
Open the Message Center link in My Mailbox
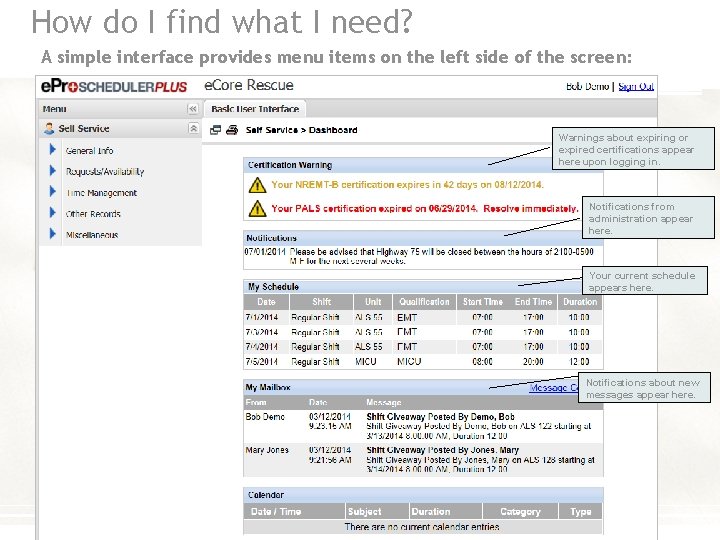[553, 388]
